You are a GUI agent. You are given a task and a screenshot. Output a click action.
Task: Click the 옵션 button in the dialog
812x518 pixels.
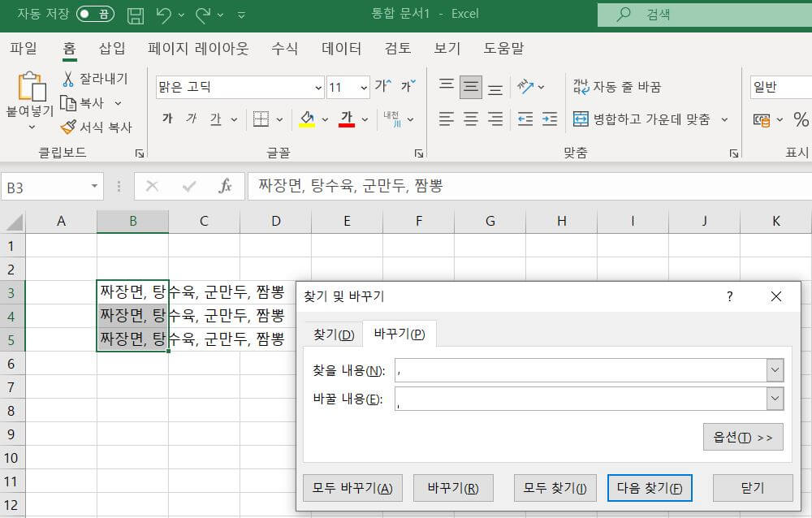coord(742,437)
